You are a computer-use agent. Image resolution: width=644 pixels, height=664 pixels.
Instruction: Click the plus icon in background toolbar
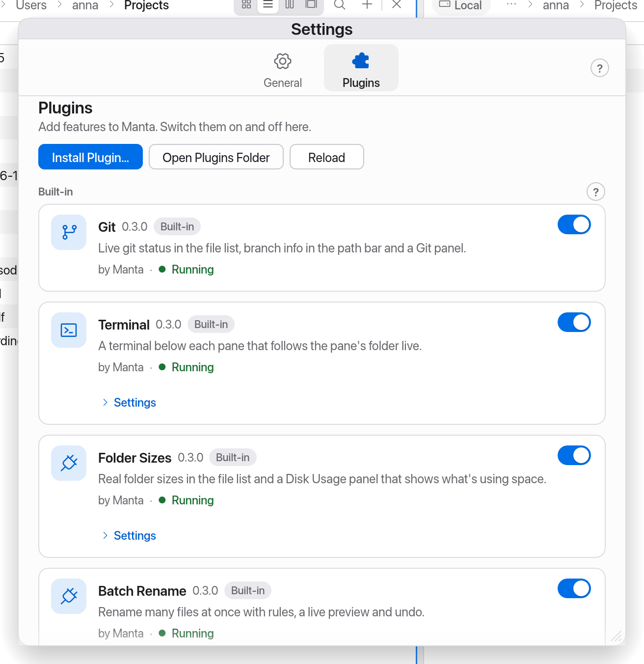[367, 5]
